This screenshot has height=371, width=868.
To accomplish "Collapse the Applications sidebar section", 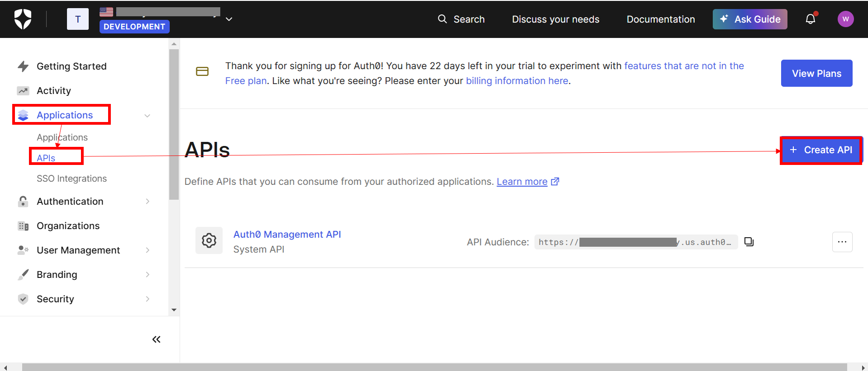I will pos(147,116).
